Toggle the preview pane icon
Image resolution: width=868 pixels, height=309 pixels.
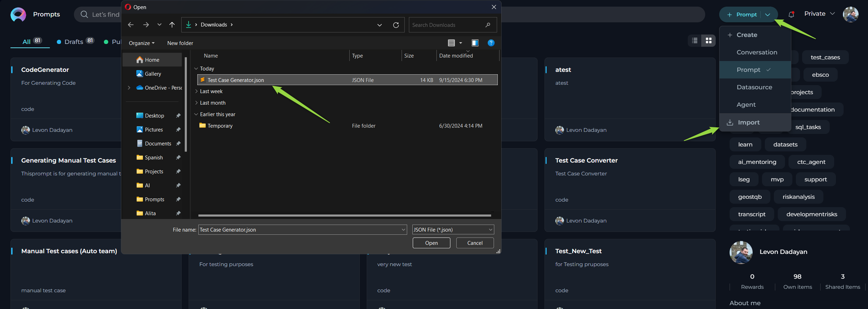coord(475,43)
